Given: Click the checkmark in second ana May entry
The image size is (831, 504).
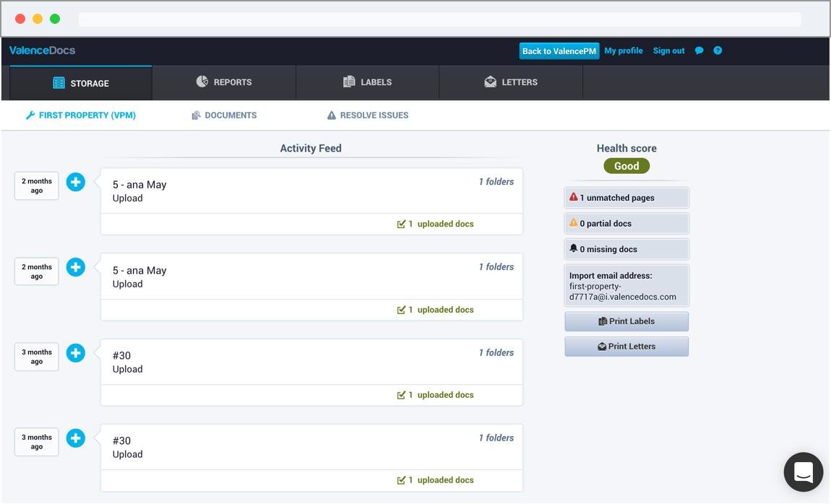Looking at the screenshot, I should click(401, 310).
